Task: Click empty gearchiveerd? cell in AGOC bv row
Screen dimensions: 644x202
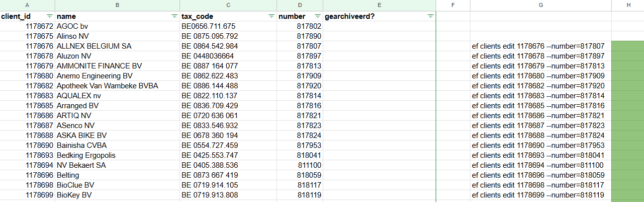Action: tap(379, 26)
